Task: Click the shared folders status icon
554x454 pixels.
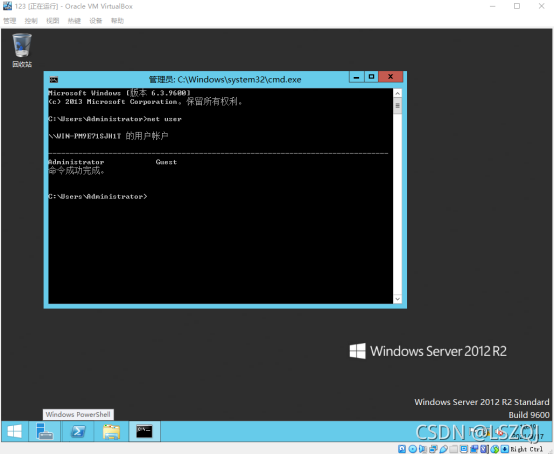Action: coord(453,449)
